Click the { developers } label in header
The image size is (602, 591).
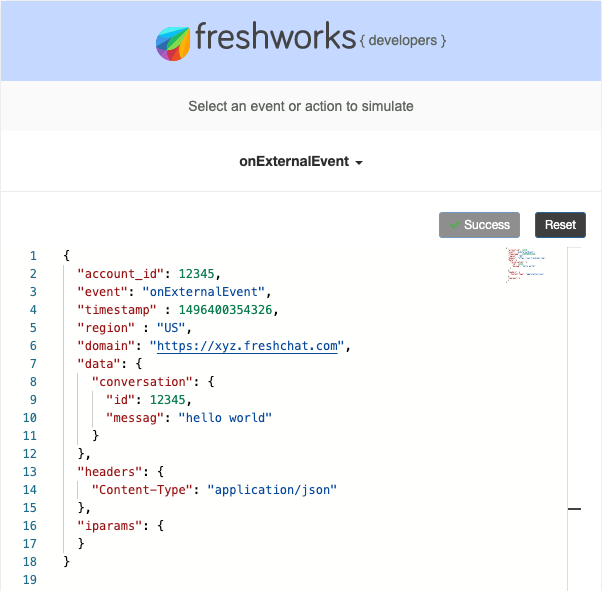(403, 41)
